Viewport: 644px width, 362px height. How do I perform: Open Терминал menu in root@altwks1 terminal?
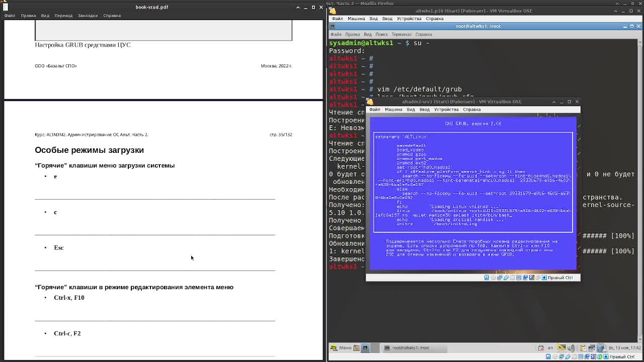401,34
